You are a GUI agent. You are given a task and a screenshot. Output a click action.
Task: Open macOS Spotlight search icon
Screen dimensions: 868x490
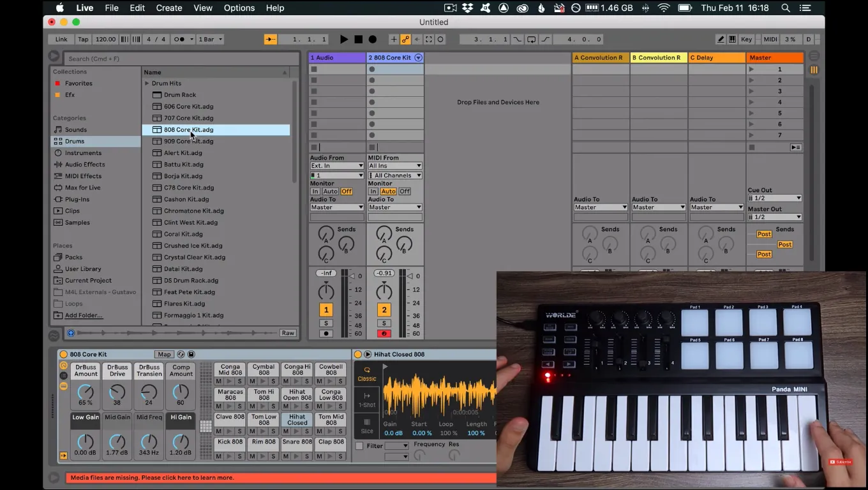tap(786, 8)
